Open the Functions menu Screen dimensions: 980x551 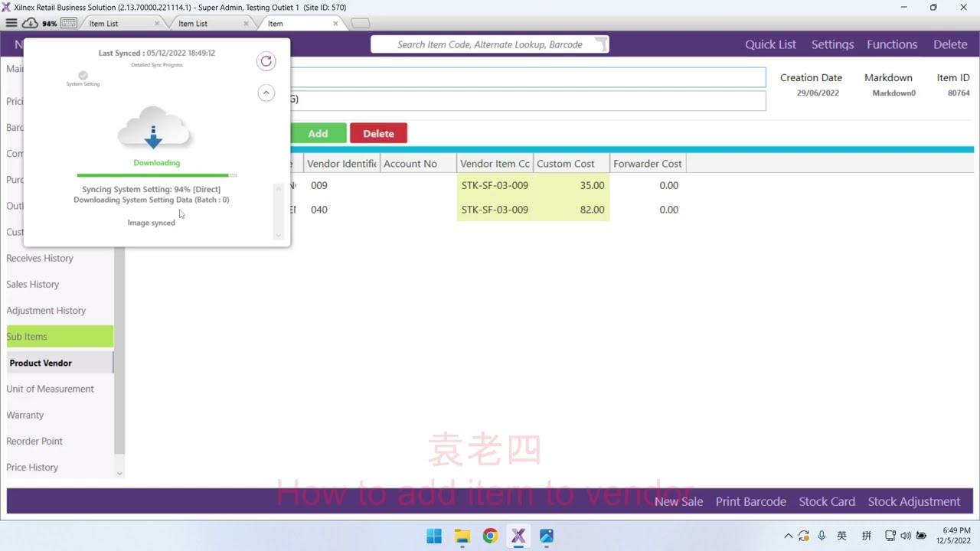[x=892, y=44]
